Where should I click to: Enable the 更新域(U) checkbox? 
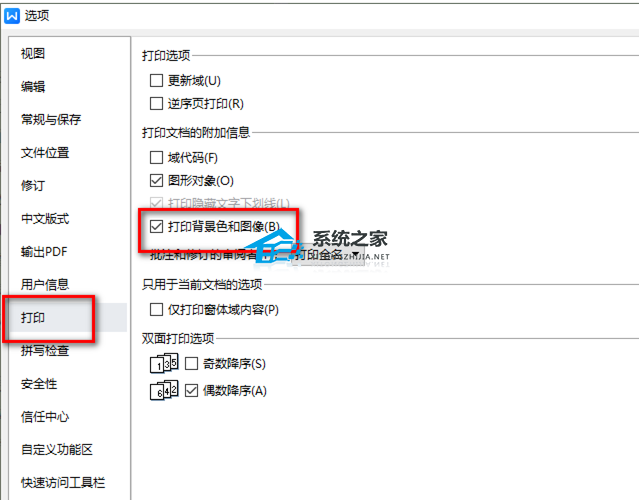pos(156,81)
